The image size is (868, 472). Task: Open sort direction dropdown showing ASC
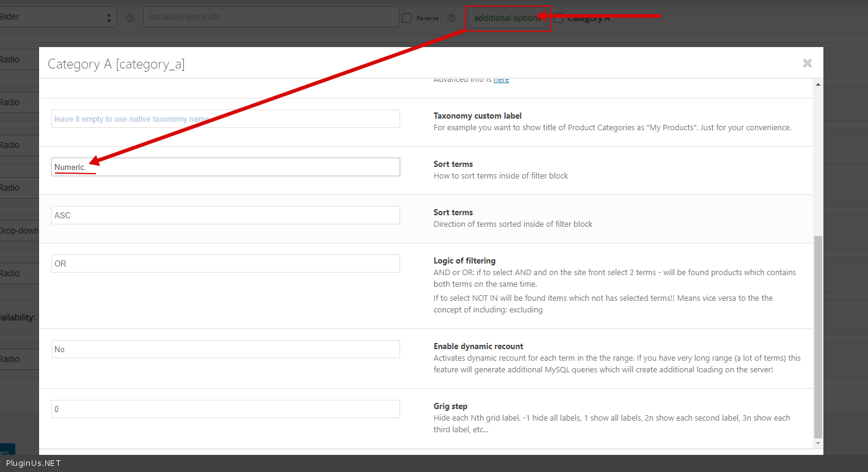[x=225, y=215]
